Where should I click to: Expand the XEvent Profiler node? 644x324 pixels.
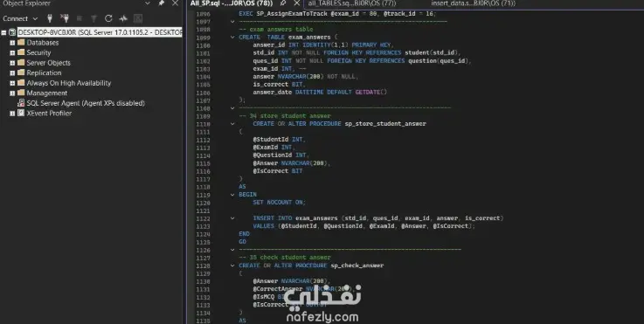[12, 114]
